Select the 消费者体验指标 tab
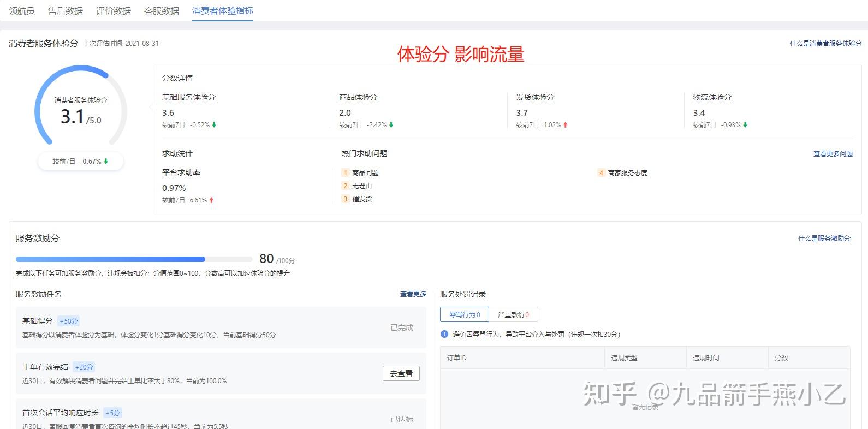Screen dimensions: 868x429 [x=223, y=10]
